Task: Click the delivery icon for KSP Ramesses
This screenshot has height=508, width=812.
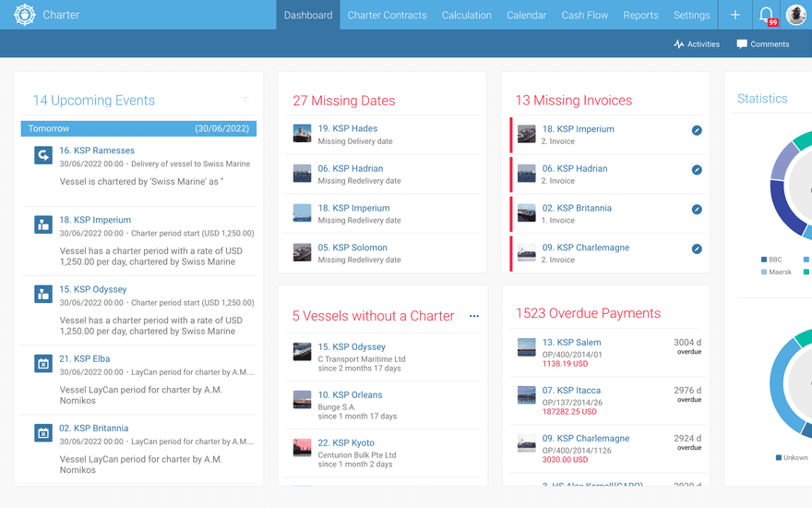Action: point(43,155)
